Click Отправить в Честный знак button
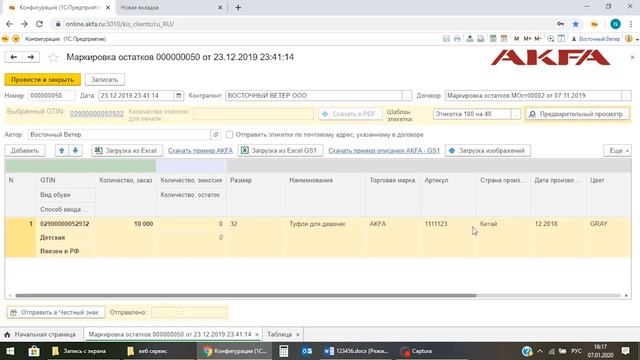The width and height of the screenshot is (640, 360). point(56,312)
